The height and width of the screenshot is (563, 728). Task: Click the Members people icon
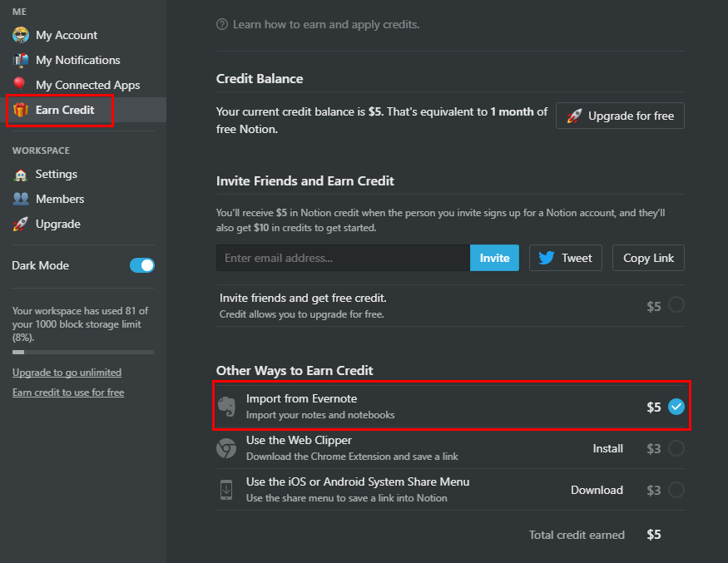coord(21,199)
